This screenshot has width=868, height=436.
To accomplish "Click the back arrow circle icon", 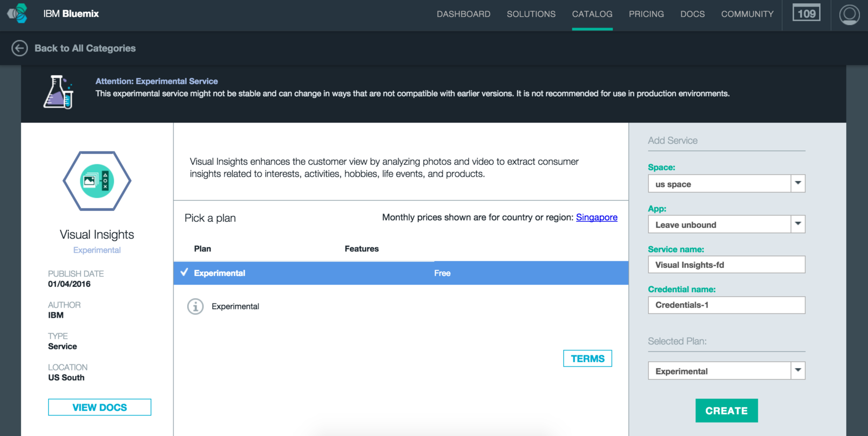I will (x=20, y=48).
